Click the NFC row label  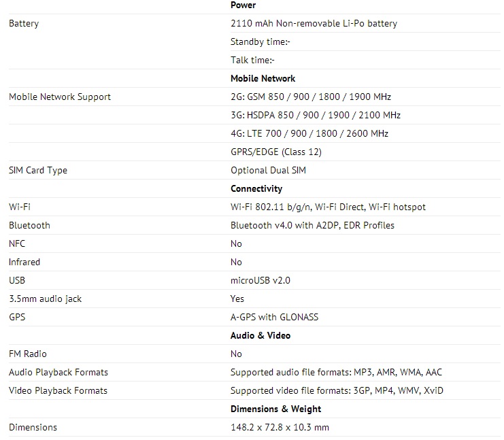(x=17, y=244)
